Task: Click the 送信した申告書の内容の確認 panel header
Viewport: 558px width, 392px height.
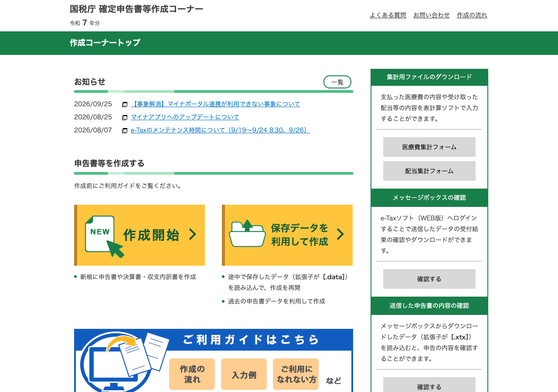Action: tap(429, 306)
